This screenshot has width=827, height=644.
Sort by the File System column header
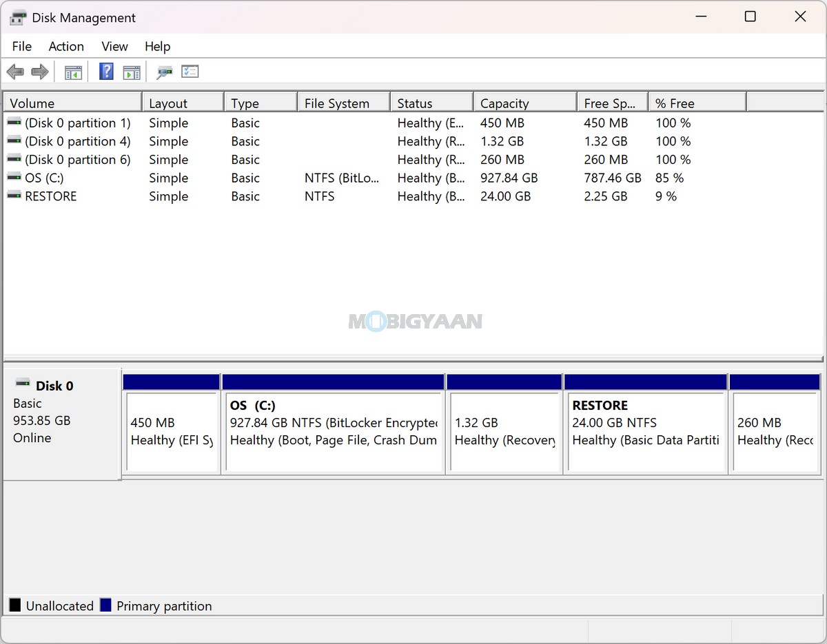[344, 103]
